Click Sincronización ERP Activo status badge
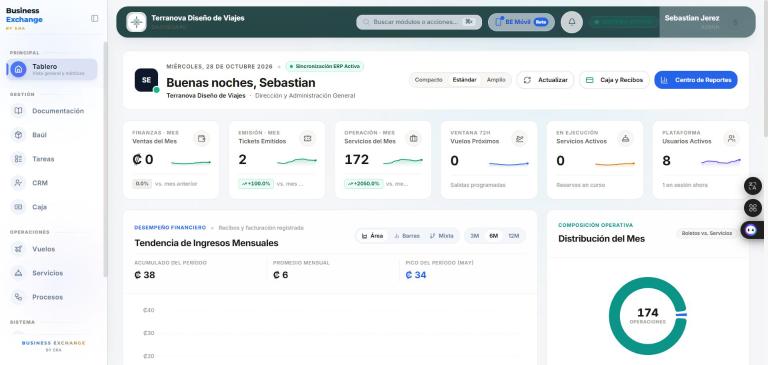The width and height of the screenshot is (768, 365). click(325, 66)
